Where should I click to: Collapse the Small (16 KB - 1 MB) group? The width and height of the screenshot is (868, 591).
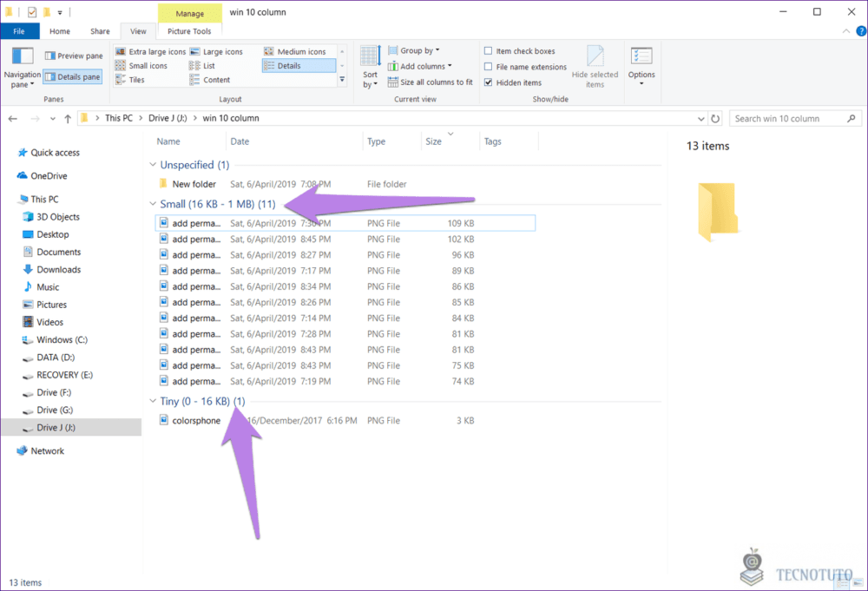pyautogui.click(x=153, y=204)
